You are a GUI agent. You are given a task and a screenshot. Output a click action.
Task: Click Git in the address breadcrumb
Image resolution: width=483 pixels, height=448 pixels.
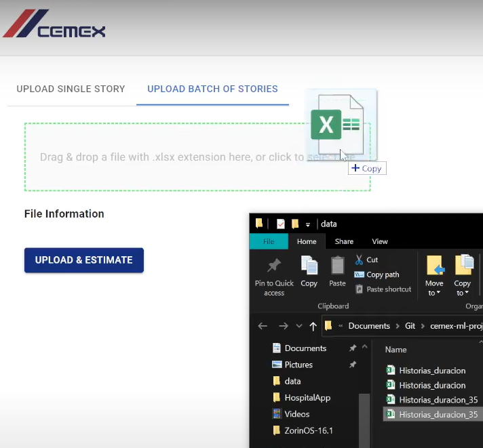pos(410,326)
